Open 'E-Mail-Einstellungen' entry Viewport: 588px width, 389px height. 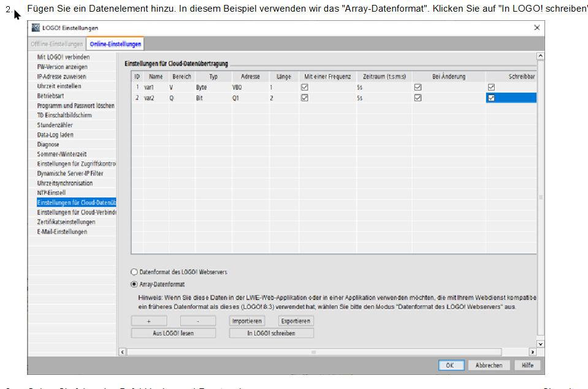[x=62, y=232]
